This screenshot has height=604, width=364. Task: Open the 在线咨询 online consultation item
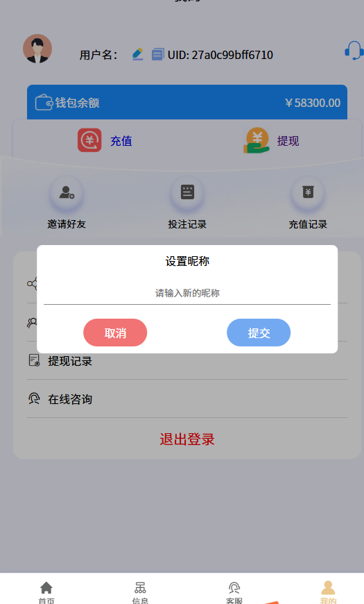click(187, 399)
